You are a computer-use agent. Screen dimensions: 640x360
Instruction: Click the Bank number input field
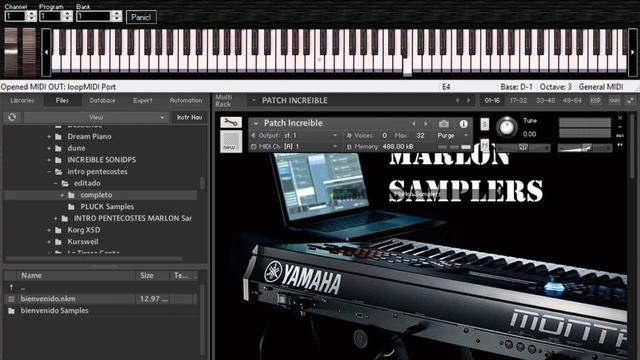tap(93, 16)
